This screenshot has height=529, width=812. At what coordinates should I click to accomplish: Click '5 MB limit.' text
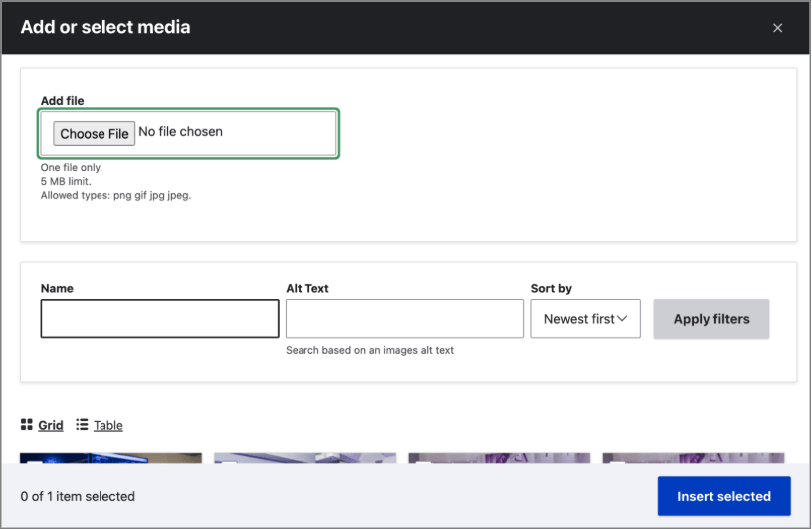tap(66, 181)
